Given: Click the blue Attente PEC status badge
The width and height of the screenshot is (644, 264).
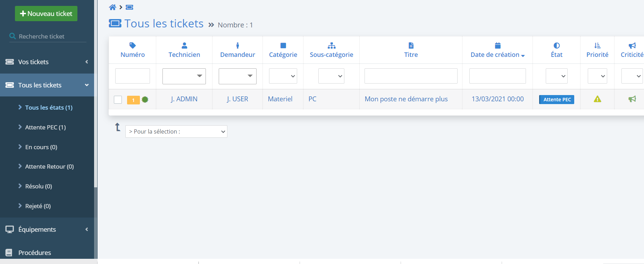Looking at the screenshot, I should (557, 100).
